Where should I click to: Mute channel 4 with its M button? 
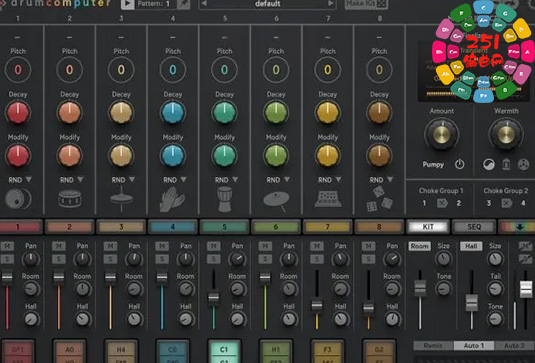pyautogui.click(x=162, y=246)
